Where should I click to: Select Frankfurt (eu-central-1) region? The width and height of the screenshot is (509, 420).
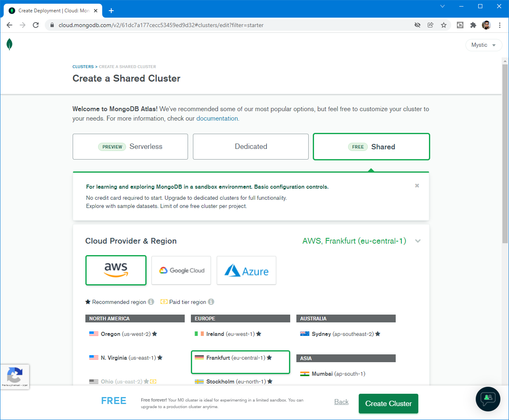pos(241,362)
